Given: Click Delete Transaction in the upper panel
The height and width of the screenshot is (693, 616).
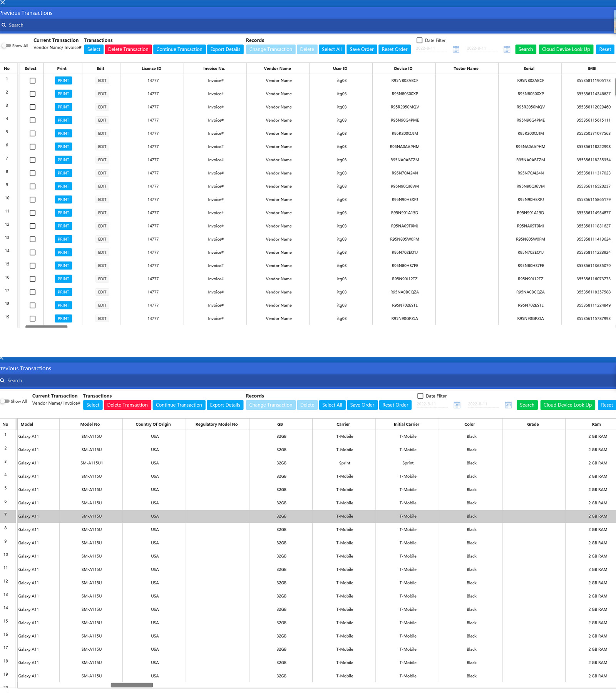Looking at the screenshot, I should click(x=128, y=49).
